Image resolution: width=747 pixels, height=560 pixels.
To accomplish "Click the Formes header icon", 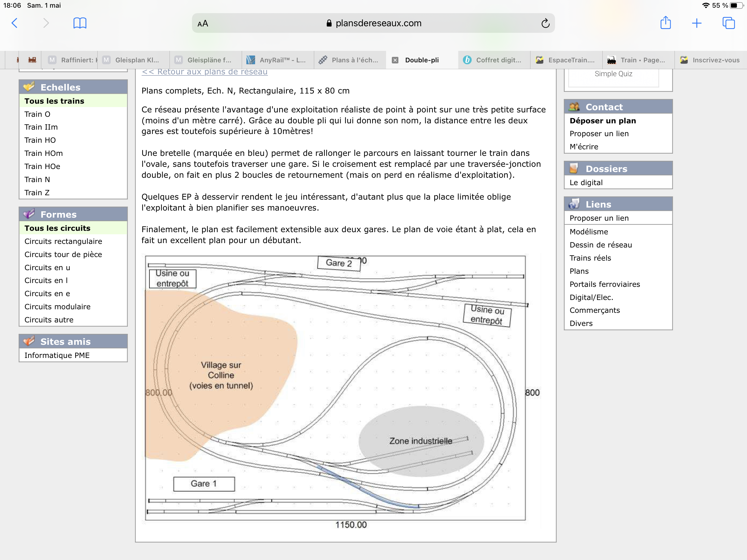I will (x=29, y=214).
